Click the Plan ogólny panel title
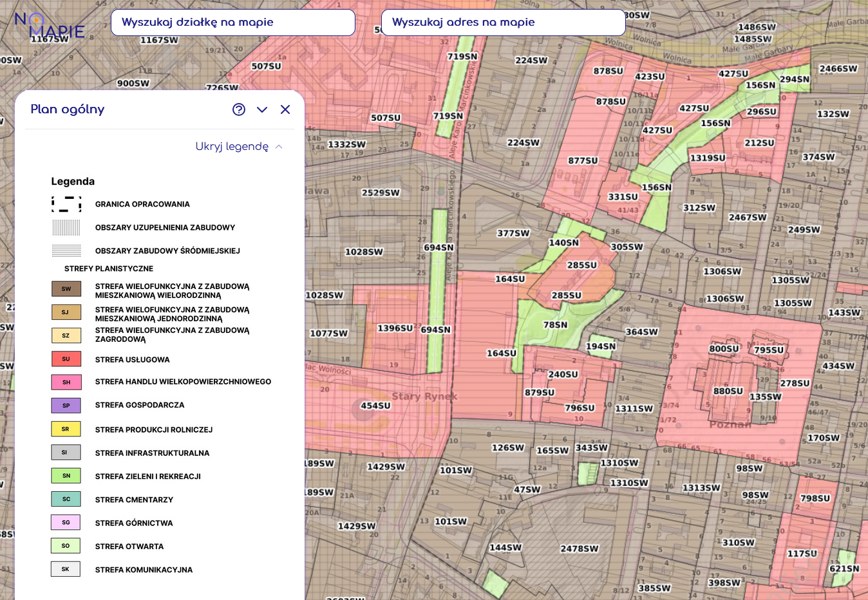The width and height of the screenshot is (868, 600). coord(67,109)
